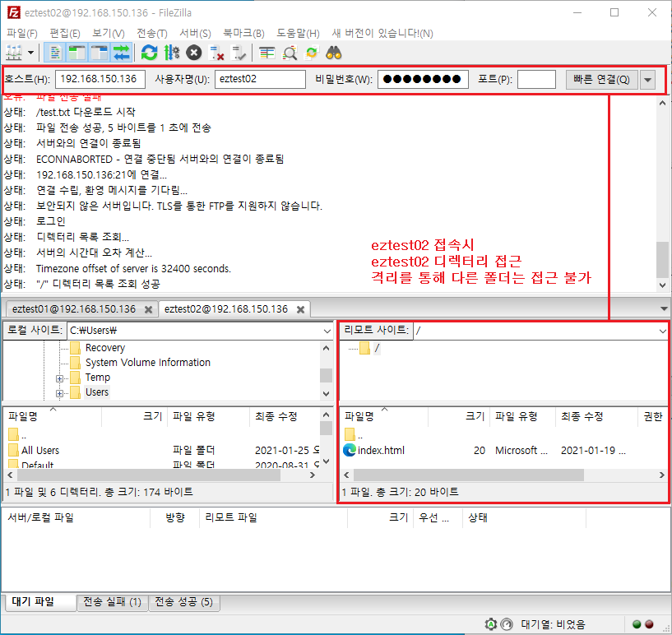This screenshot has width=672, height=635.
Task: Close the eztest02 connection tab
Action: pos(300,309)
